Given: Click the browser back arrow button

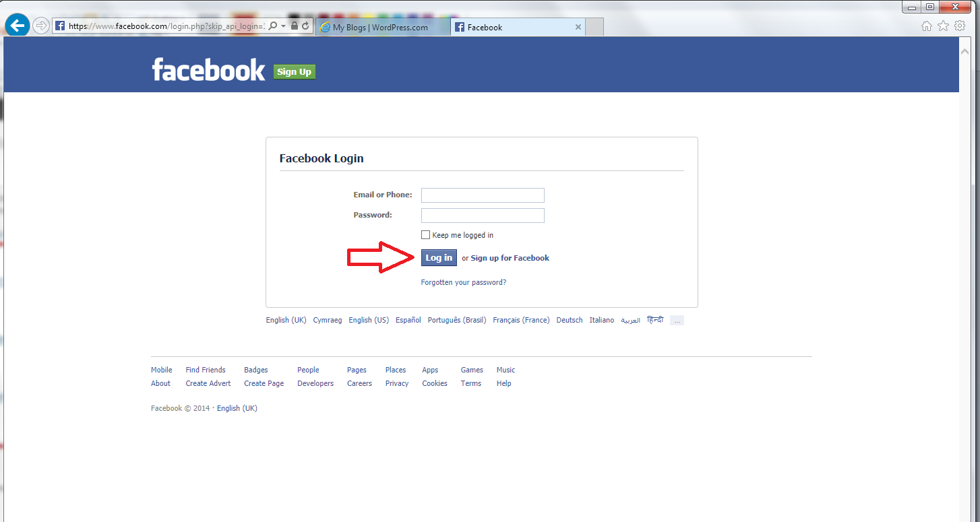Looking at the screenshot, I should (x=17, y=26).
